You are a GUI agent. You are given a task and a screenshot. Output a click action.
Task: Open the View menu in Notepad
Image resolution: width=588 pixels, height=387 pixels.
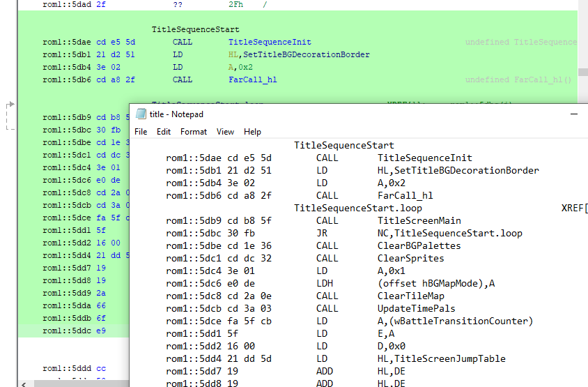tap(225, 131)
